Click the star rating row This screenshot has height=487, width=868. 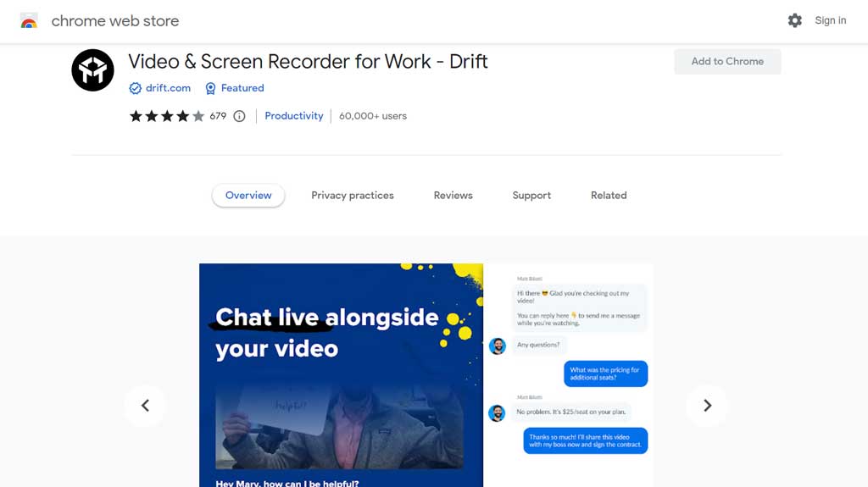point(167,116)
